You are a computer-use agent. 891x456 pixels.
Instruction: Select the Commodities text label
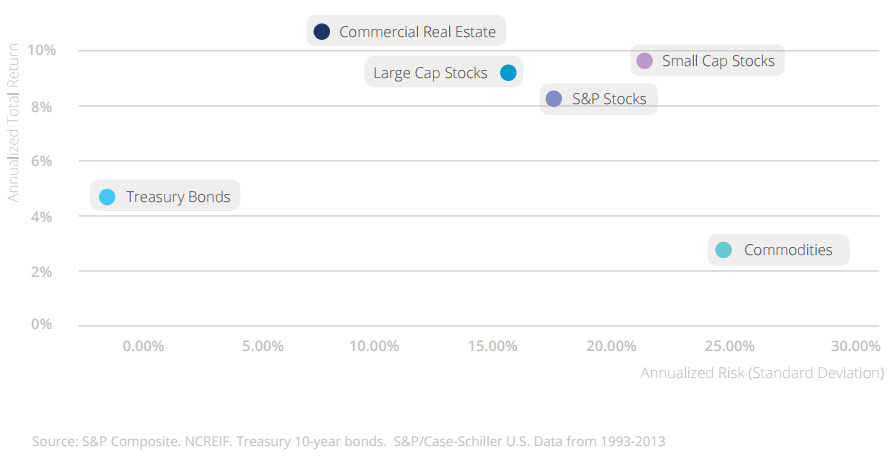[x=788, y=250]
